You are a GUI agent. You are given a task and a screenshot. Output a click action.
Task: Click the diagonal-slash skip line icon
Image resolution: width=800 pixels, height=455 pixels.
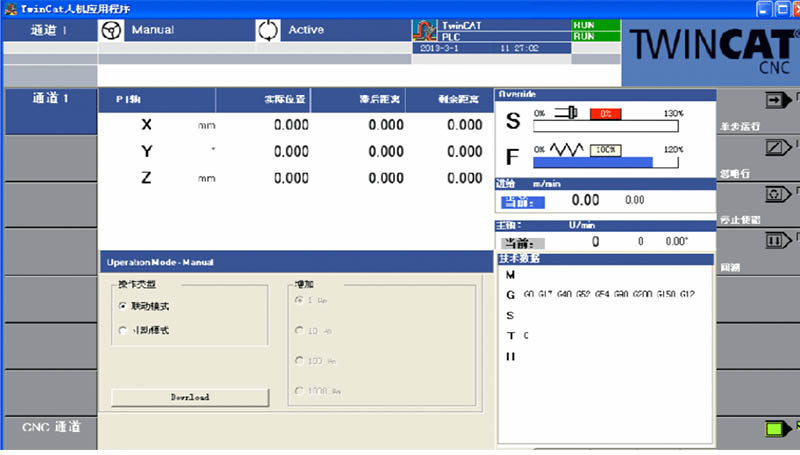[778, 148]
